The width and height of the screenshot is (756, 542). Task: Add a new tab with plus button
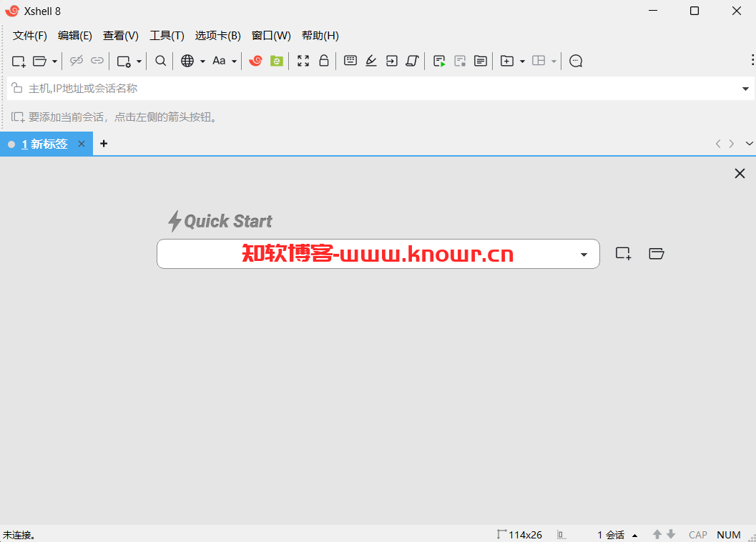[x=104, y=144]
